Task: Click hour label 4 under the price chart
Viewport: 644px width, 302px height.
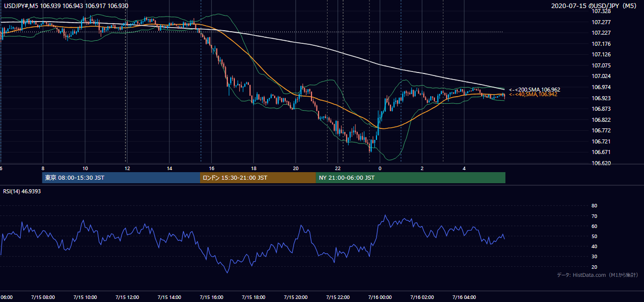Action: (x=464, y=169)
